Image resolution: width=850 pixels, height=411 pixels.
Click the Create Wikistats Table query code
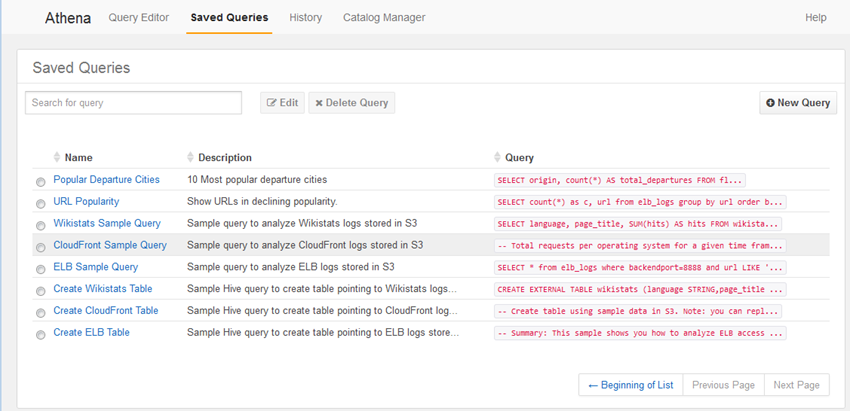click(x=640, y=289)
